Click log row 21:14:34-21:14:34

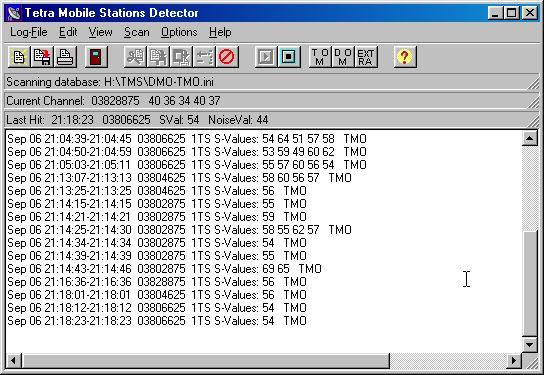tap(157, 243)
